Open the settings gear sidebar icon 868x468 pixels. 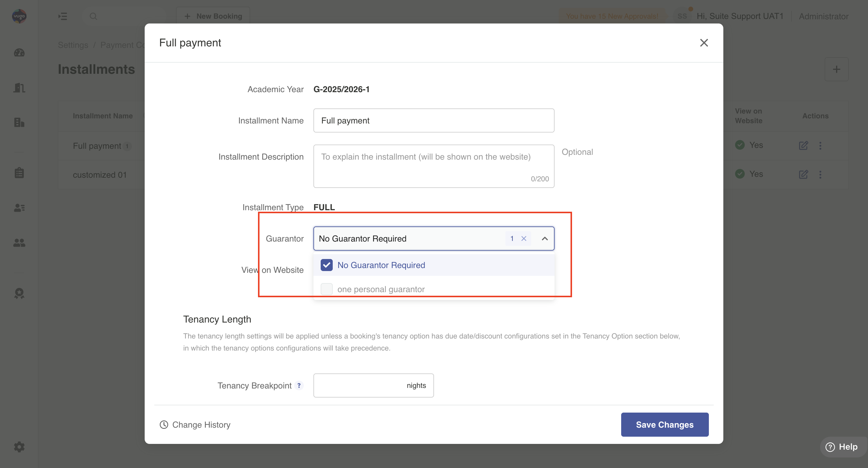19,447
